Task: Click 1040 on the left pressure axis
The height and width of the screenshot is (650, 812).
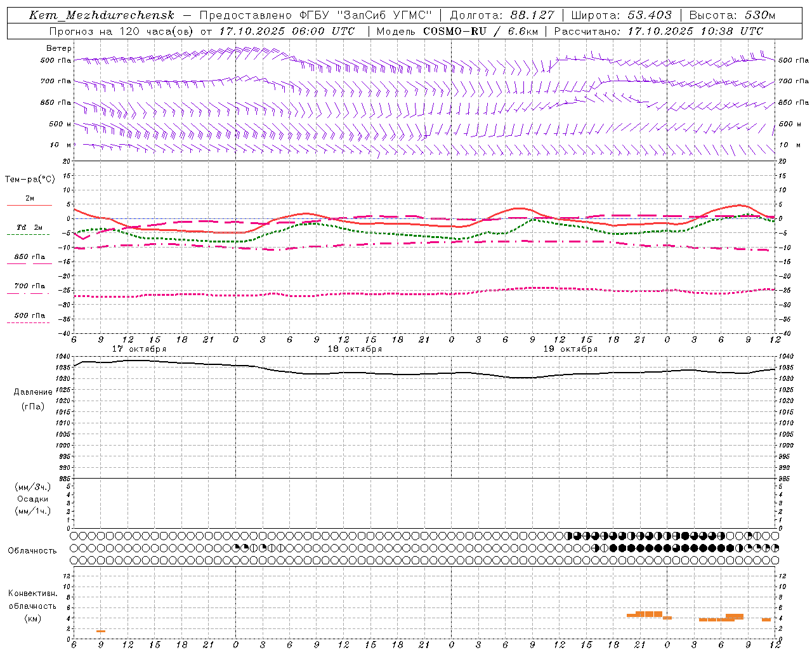Action: pos(64,357)
